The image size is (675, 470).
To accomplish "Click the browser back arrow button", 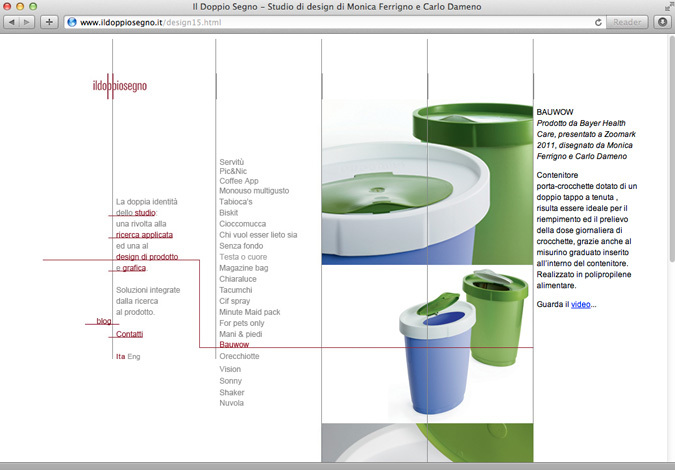I will click(13, 22).
